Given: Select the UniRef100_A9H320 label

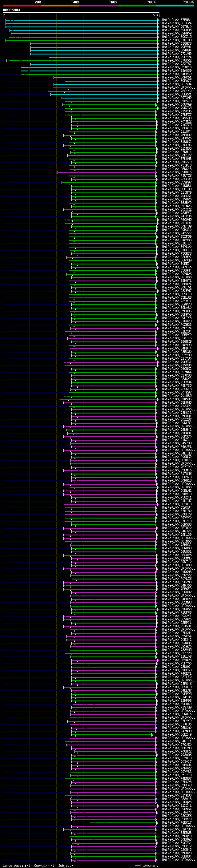Looking at the screenshot, I should (177, 230).
